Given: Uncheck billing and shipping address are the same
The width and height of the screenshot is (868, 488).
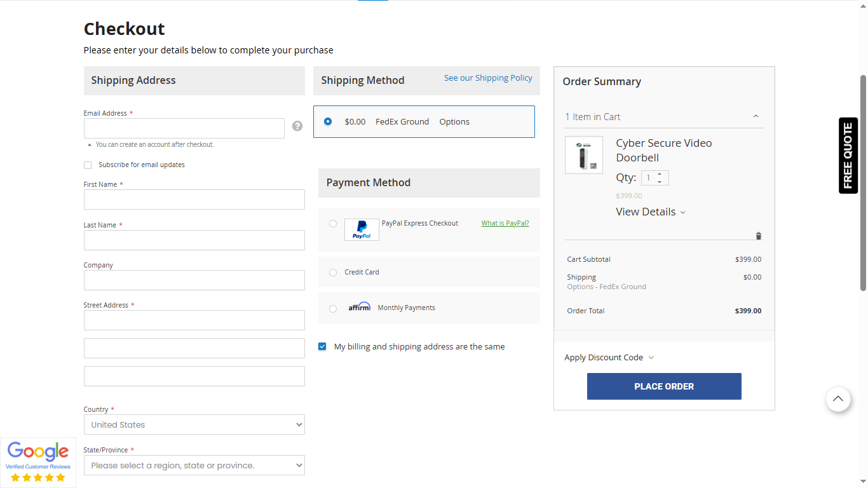Looking at the screenshot, I should (x=322, y=346).
